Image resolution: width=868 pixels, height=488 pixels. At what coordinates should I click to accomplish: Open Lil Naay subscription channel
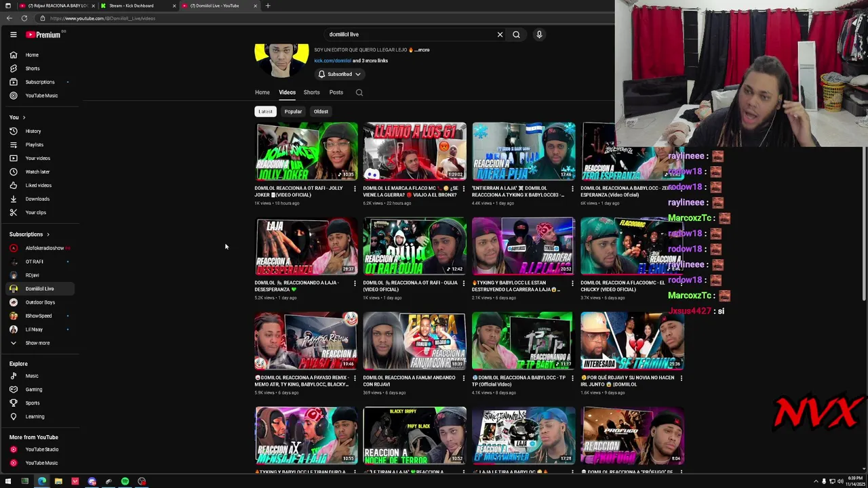click(34, 329)
